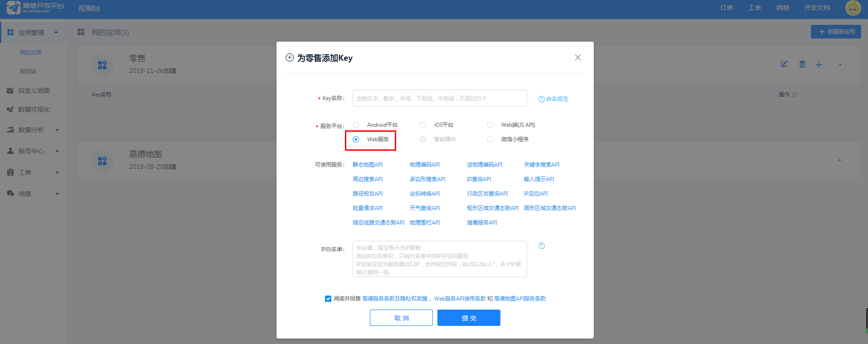
Task: Open 输入提示API link
Action: point(539,179)
